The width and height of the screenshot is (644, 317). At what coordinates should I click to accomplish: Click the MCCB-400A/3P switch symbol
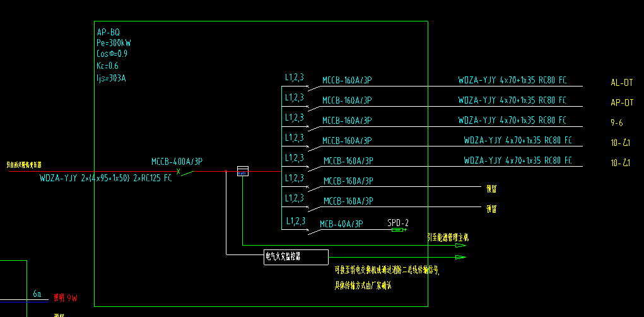185,172
